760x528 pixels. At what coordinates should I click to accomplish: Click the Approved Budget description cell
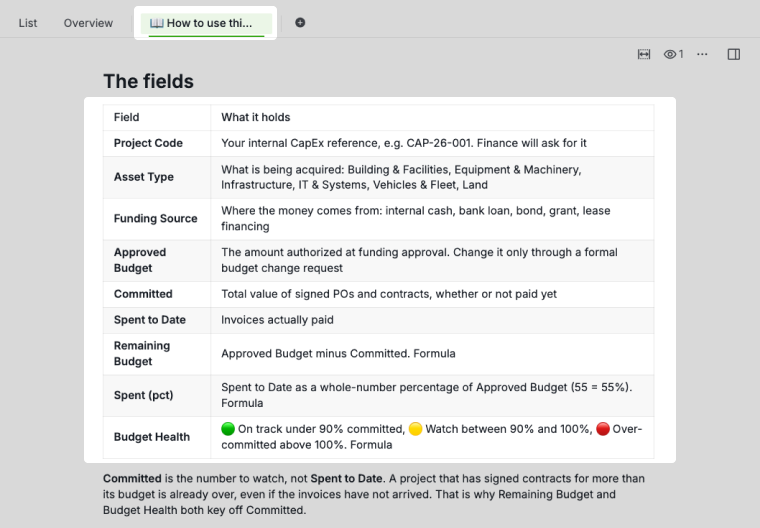point(432,260)
